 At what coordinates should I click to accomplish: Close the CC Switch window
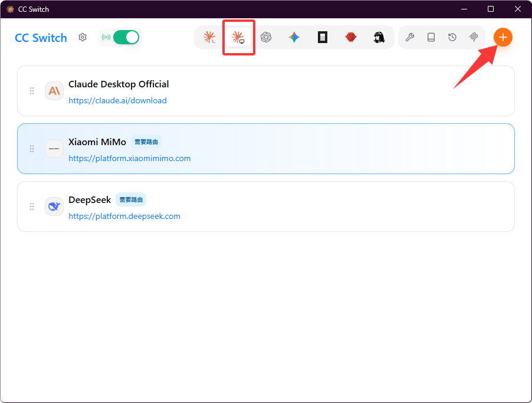click(517, 9)
